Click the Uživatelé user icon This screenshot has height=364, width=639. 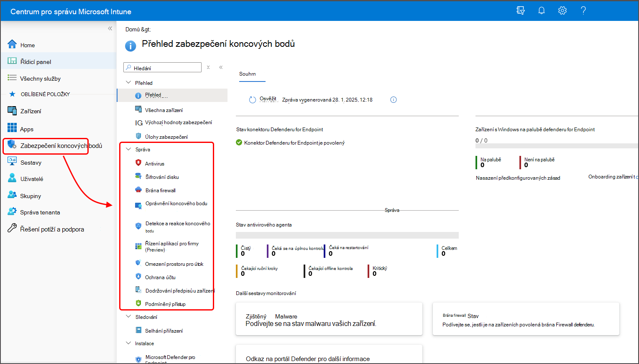[x=12, y=178]
